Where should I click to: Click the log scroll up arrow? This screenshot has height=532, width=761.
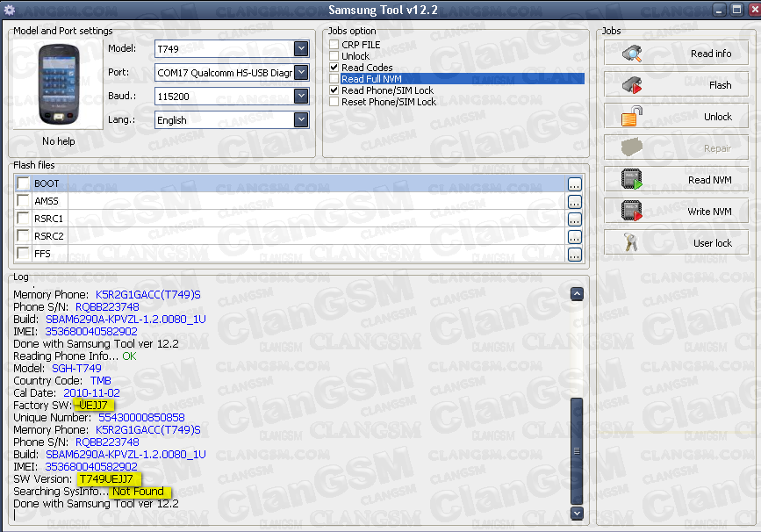tap(577, 294)
